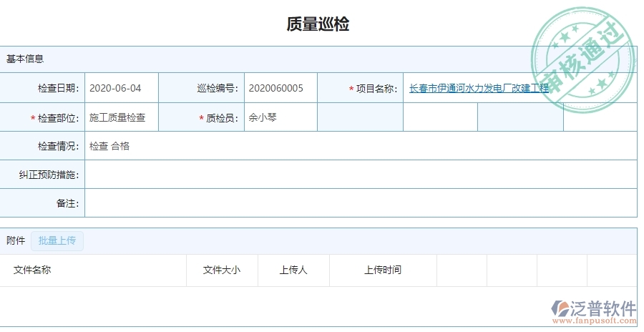Click the 质检员 label
The image size is (644, 332).
pyautogui.click(x=222, y=118)
